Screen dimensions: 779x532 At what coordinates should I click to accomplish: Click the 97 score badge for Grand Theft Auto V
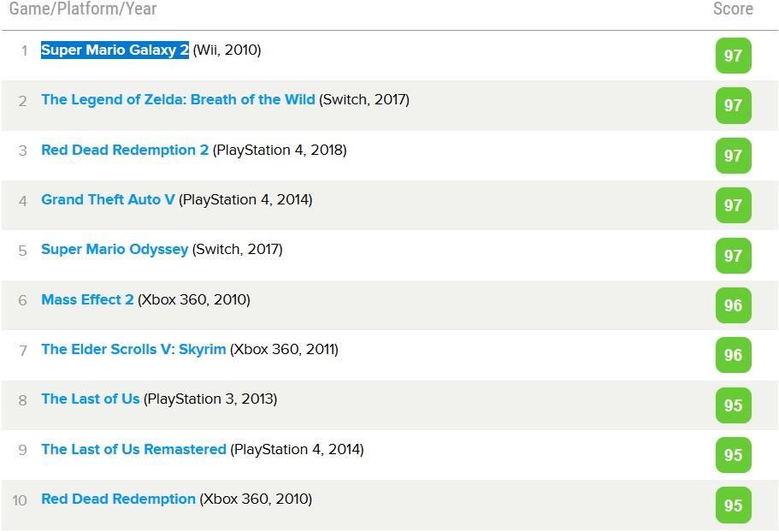tap(734, 205)
